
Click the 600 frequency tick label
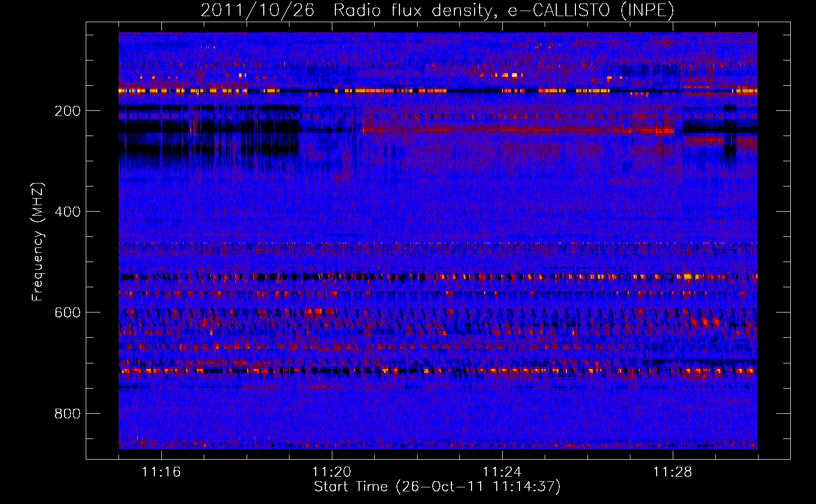coord(68,312)
